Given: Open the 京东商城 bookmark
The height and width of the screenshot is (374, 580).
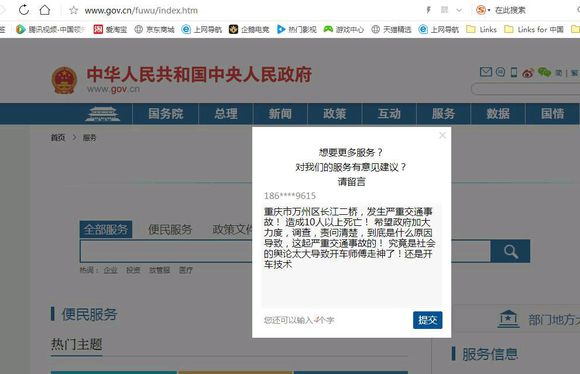Looking at the screenshot, I should pos(154,29).
